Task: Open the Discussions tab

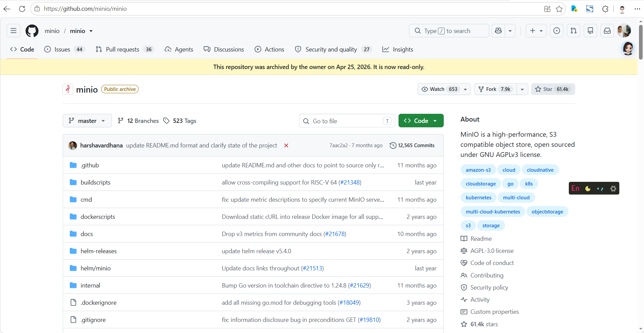Action: [224, 49]
